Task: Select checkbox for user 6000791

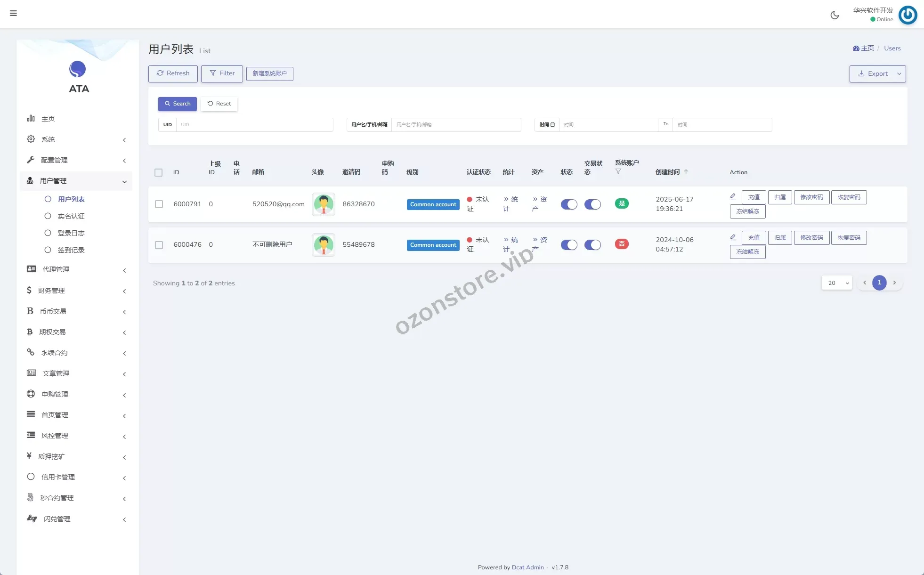Action: coord(159,204)
